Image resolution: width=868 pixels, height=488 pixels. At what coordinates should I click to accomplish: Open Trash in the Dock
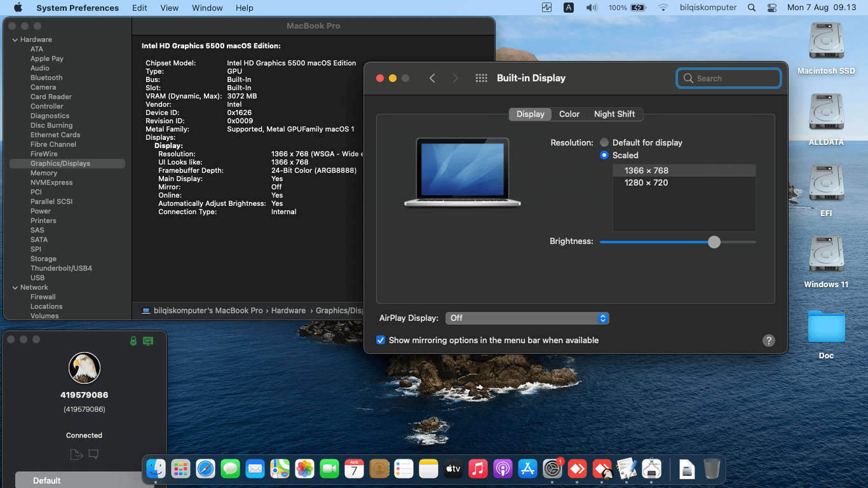[x=712, y=469]
